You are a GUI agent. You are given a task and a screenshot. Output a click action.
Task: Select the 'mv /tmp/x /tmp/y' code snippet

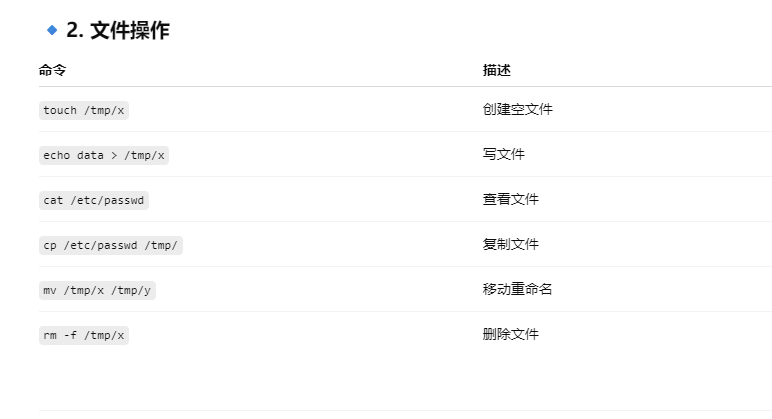click(97, 290)
